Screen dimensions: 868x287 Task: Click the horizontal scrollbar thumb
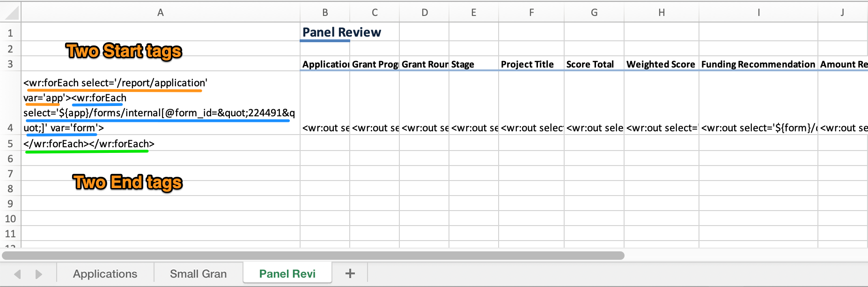[x=313, y=256]
